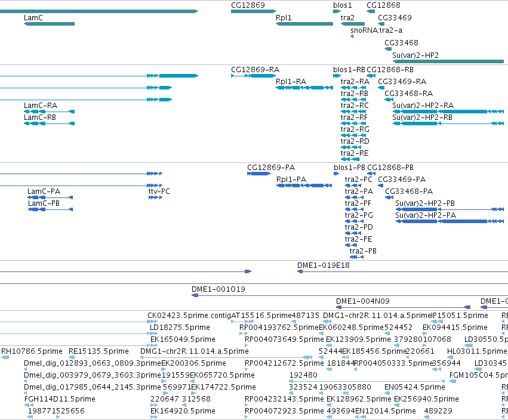Screen dimensions: 508x420
Task: Select BAC clone DME1-001O19
Action: 350,295
